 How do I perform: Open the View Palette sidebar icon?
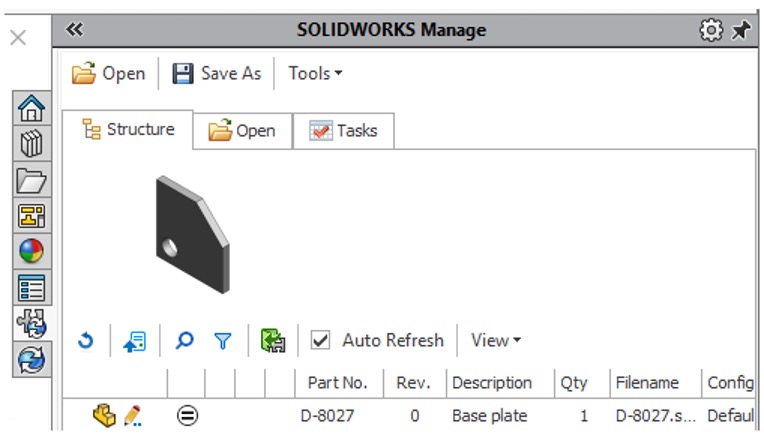click(32, 215)
